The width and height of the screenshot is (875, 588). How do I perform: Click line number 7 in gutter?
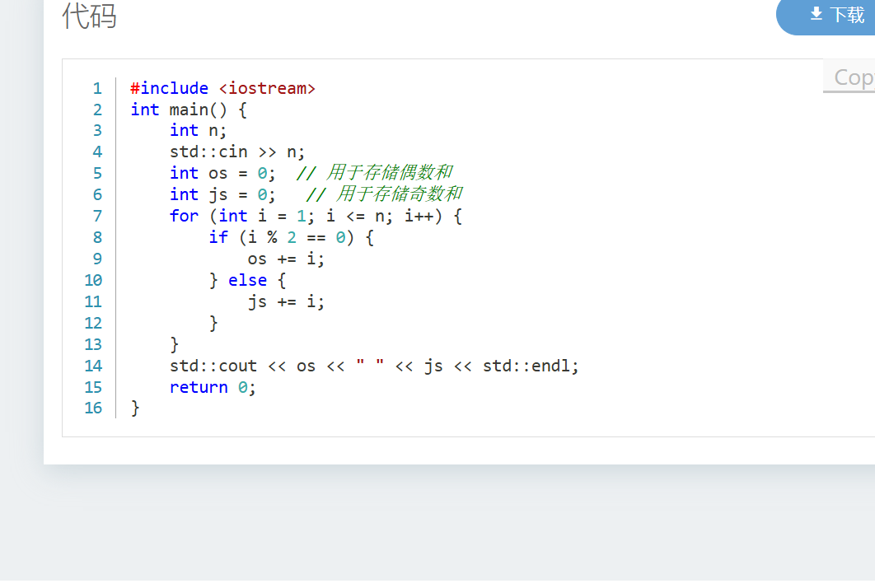point(97,216)
